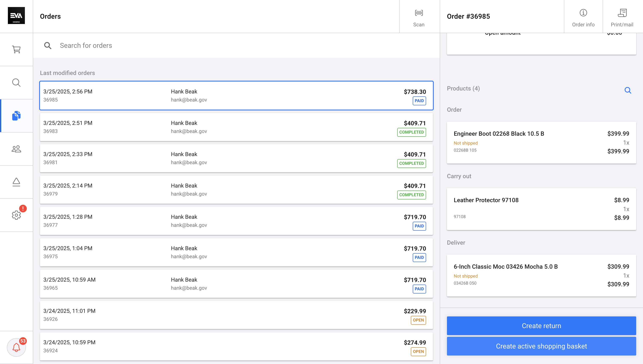Click the magnifier icon in search bar
The width and height of the screenshot is (643, 364).
coord(48,45)
